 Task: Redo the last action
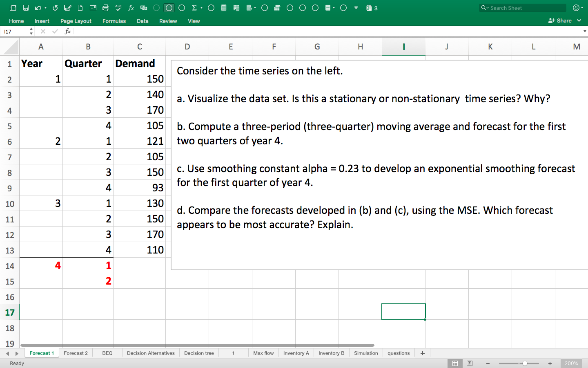[55, 7]
